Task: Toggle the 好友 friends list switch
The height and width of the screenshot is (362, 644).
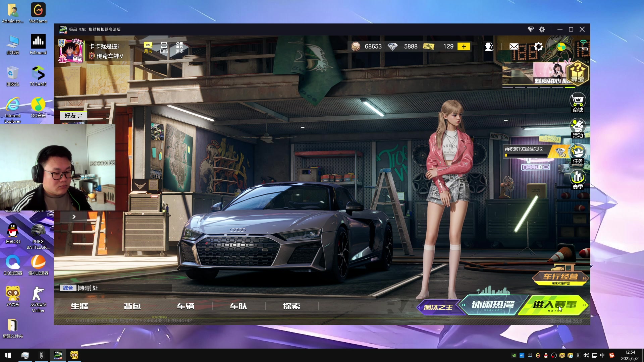Action: pos(73,116)
